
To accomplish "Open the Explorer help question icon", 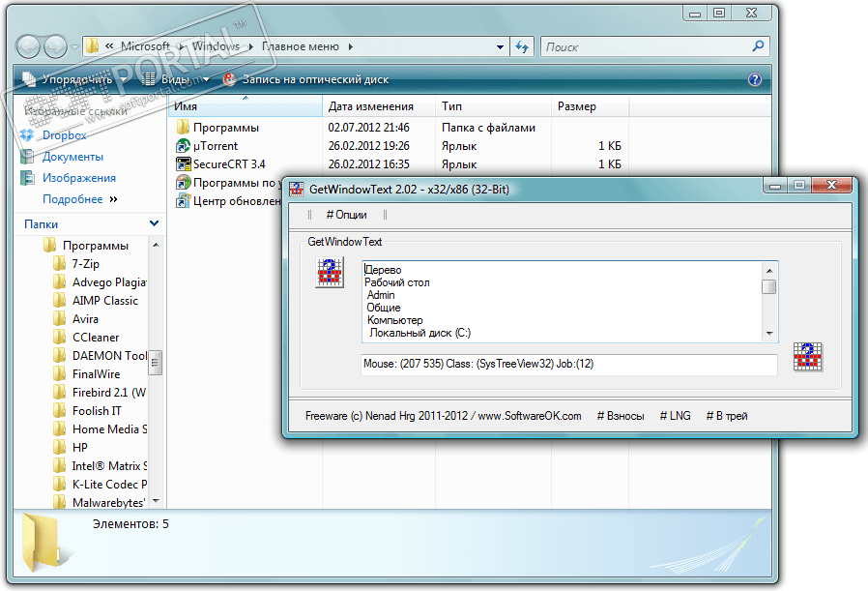I will click(x=755, y=79).
